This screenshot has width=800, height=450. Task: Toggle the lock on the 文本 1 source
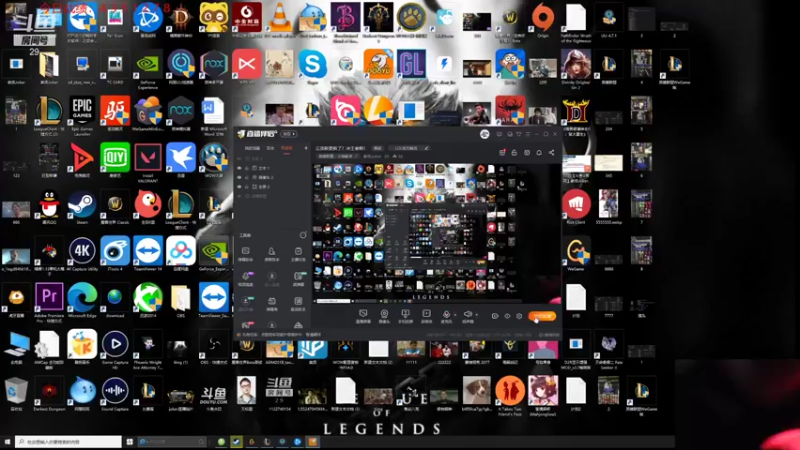pos(247,168)
